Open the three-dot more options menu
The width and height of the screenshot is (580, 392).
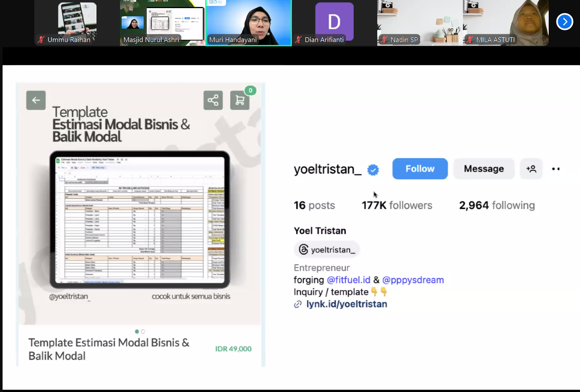556,169
